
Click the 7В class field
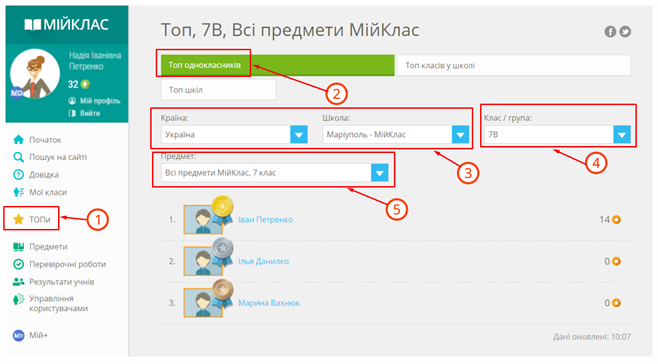549,135
